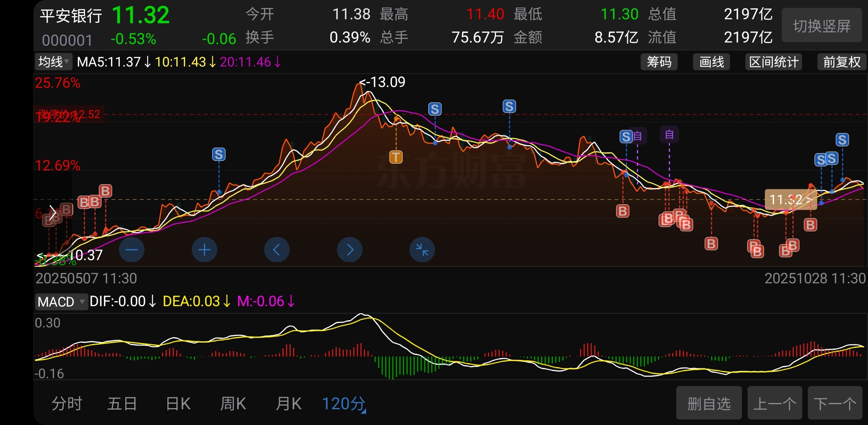This screenshot has height=425, width=868.
Task: Click the zoom out minus circle icon
Action: (131, 250)
